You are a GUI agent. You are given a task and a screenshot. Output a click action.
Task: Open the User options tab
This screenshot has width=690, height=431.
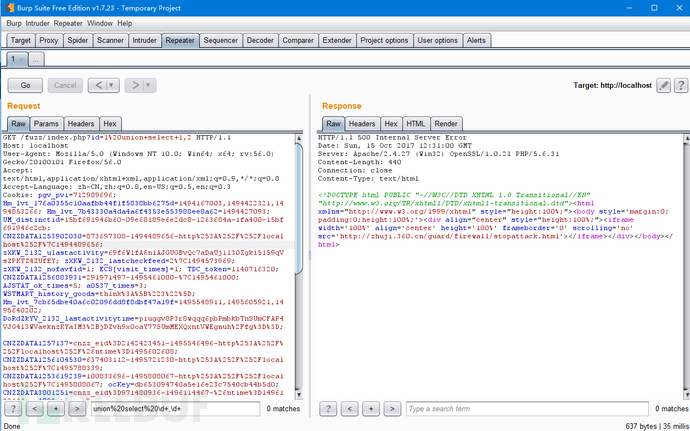pyautogui.click(x=437, y=41)
